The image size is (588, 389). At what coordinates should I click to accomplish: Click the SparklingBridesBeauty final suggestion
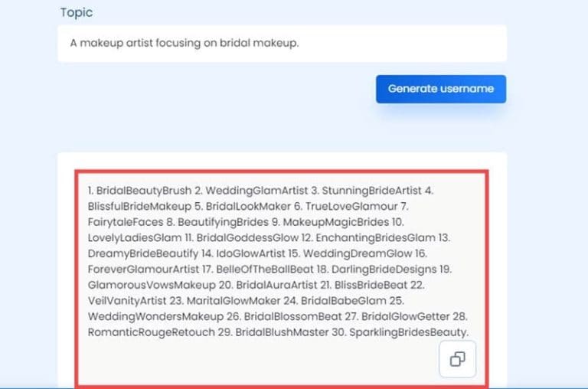point(409,332)
